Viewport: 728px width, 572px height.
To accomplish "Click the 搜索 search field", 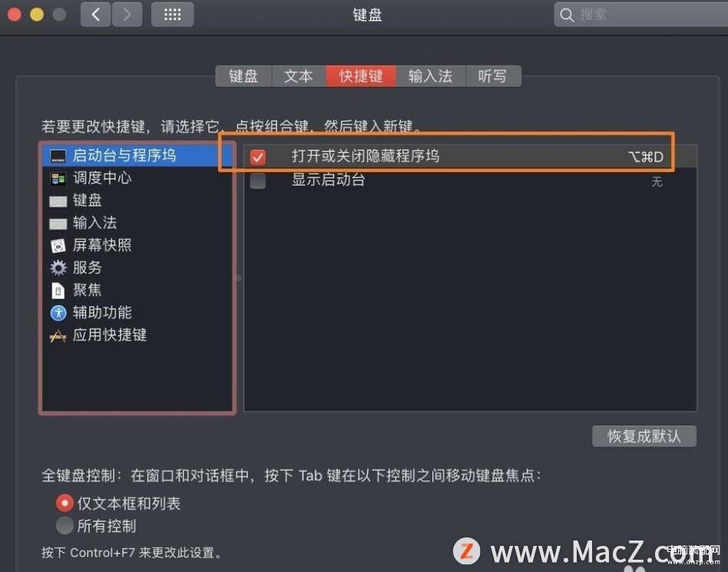I will (x=640, y=15).
